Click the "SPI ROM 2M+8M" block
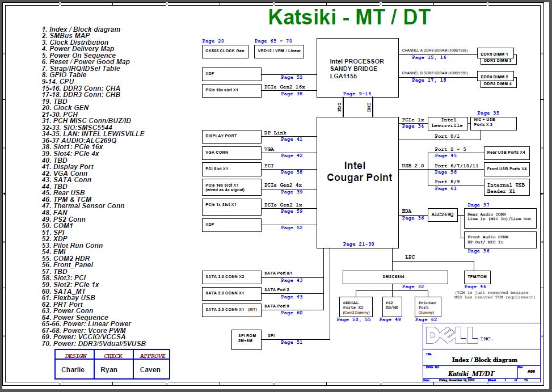The image size is (552, 392). point(246,340)
